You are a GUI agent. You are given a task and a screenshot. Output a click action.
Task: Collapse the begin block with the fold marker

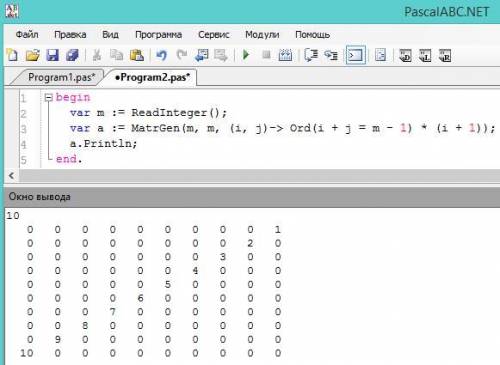click(x=49, y=98)
